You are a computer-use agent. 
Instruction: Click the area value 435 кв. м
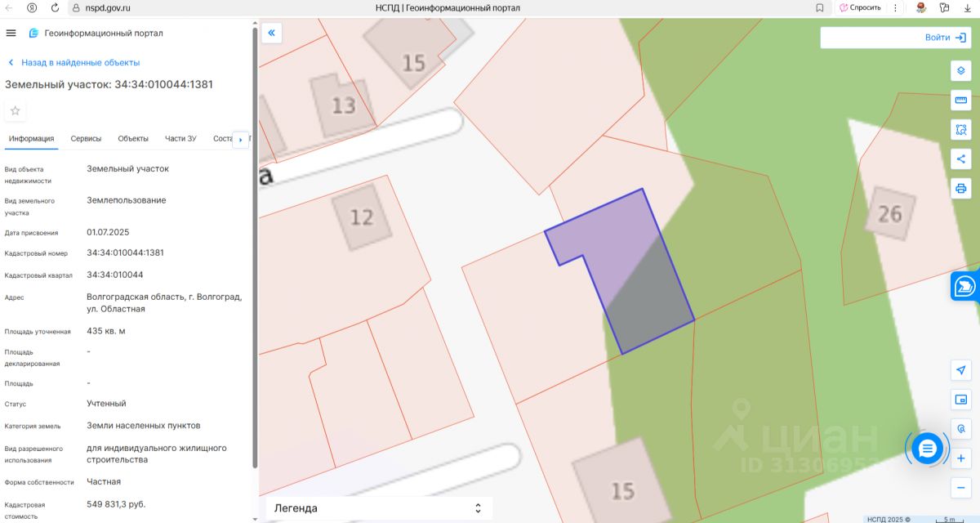(x=106, y=331)
